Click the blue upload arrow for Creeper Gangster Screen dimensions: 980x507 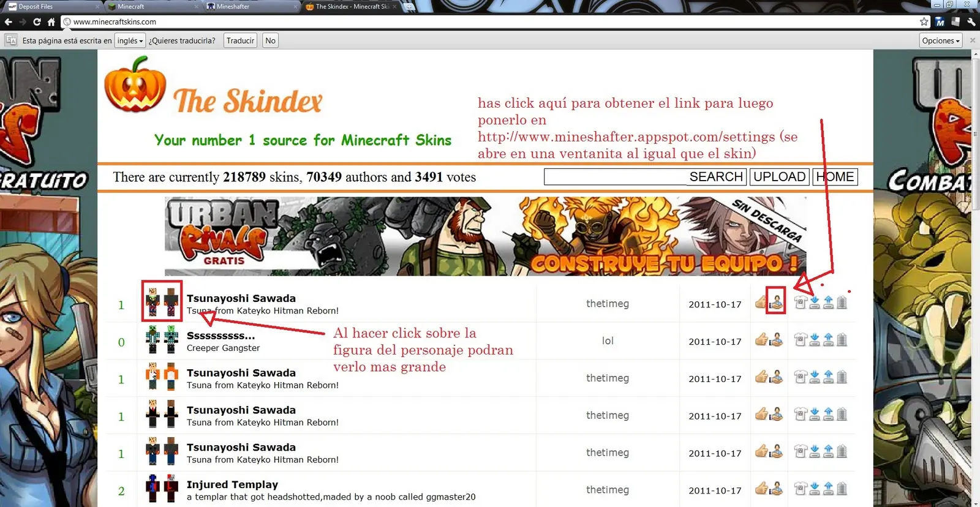pyautogui.click(x=828, y=340)
